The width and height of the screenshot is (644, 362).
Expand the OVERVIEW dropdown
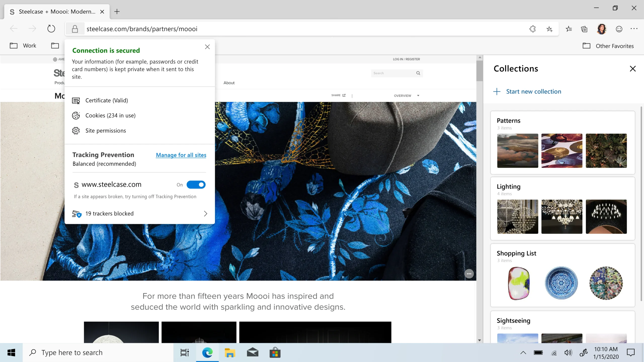pos(407,96)
